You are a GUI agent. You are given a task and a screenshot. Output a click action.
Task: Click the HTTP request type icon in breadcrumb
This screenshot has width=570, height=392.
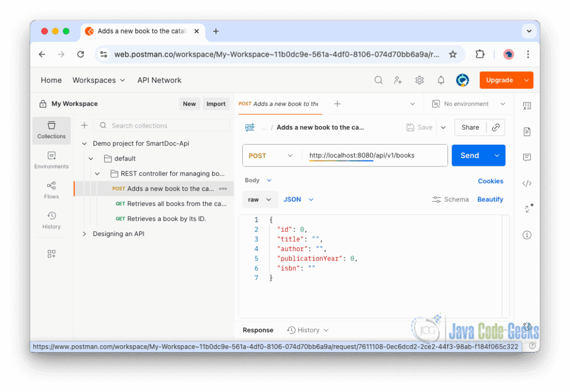click(250, 128)
